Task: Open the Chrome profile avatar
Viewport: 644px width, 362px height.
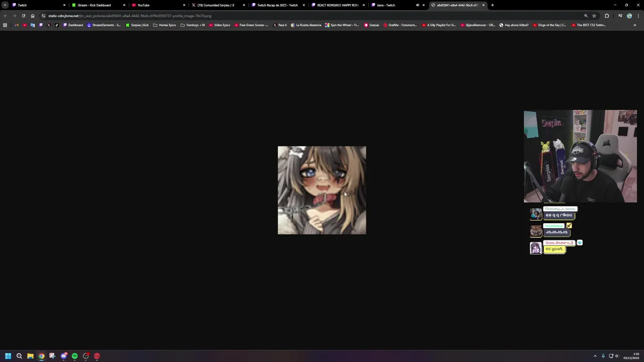Action: (x=629, y=16)
